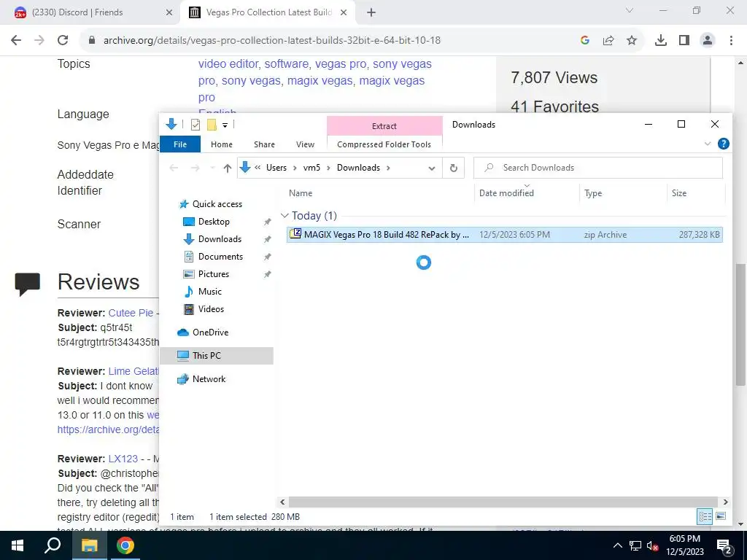
Task: Share this page via address bar icon
Action: coord(608,41)
